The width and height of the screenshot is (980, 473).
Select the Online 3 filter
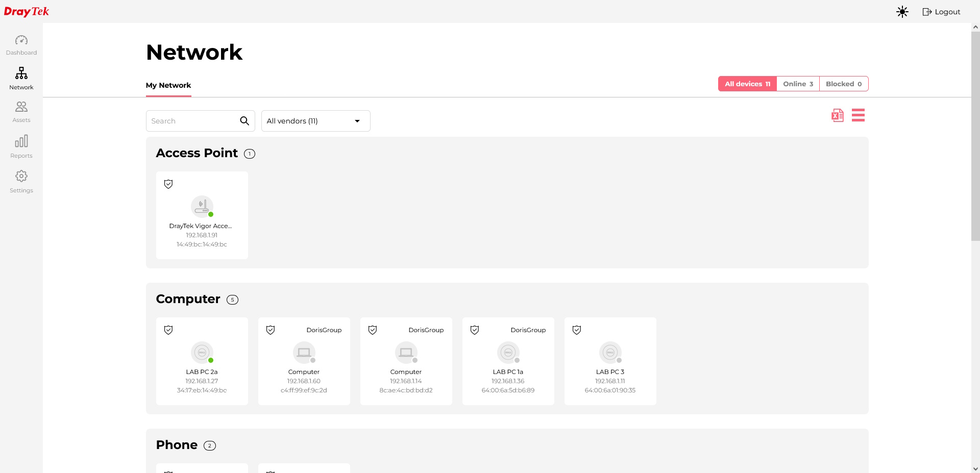click(x=798, y=84)
